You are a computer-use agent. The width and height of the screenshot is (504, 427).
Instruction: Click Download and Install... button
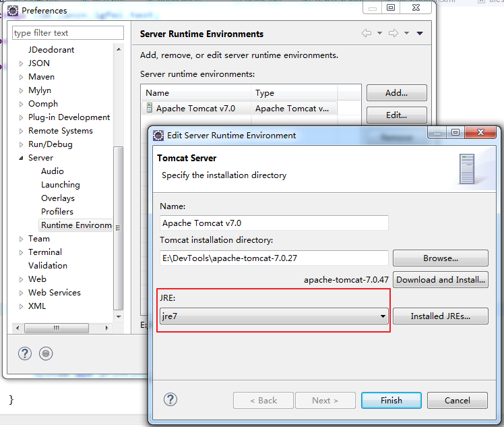441,280
